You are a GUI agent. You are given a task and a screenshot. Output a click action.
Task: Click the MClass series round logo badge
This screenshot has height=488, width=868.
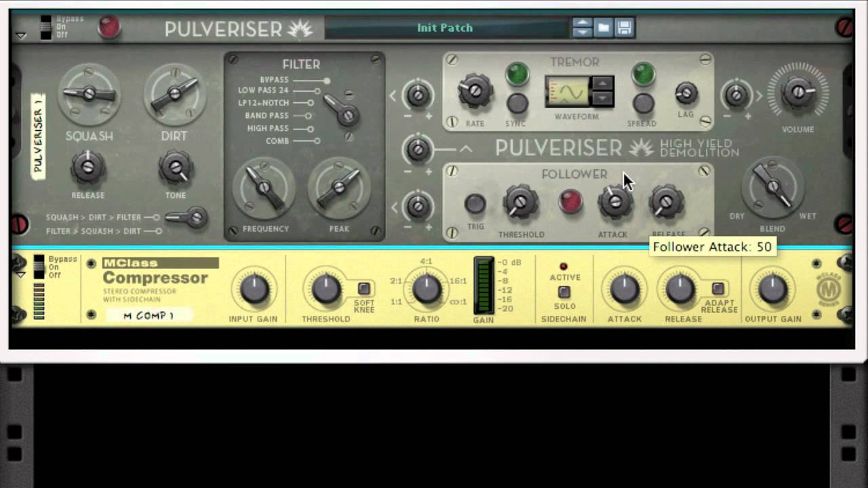tap(829, 290)
